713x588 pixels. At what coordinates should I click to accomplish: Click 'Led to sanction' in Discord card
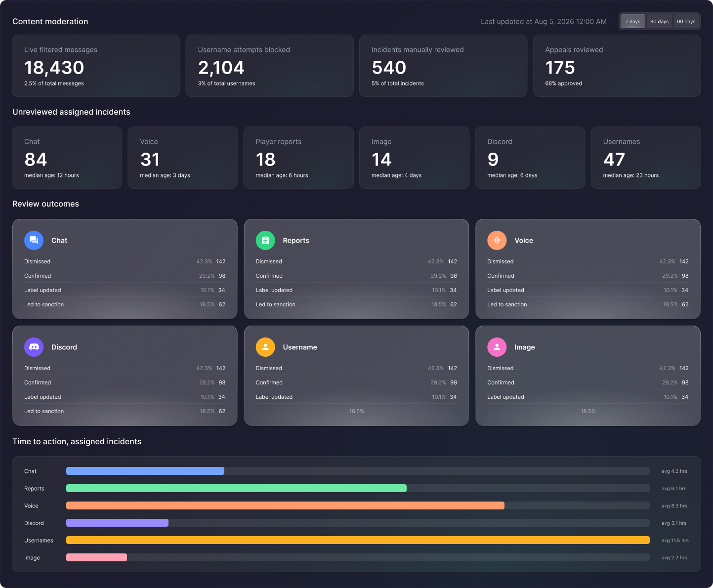125,411
